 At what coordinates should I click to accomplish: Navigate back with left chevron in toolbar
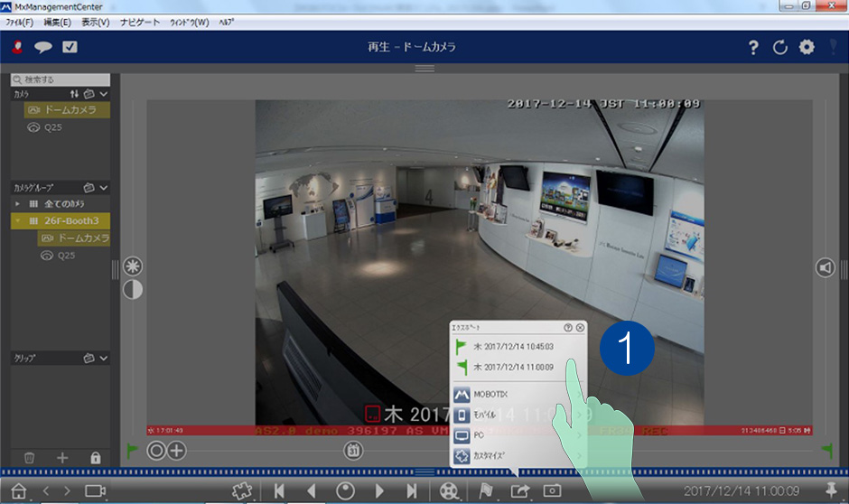click(46, 491)
